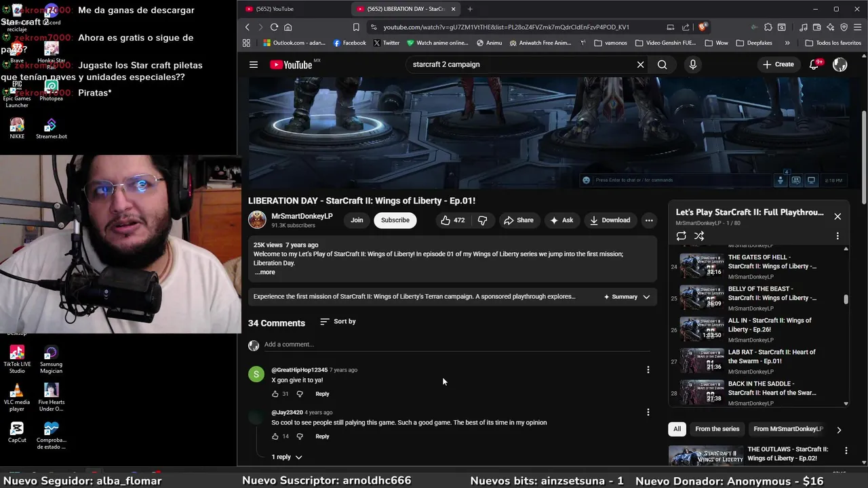Toggle shuffle playlist
This screenshot has height=488, width=868.
click(x=699, y=236)
